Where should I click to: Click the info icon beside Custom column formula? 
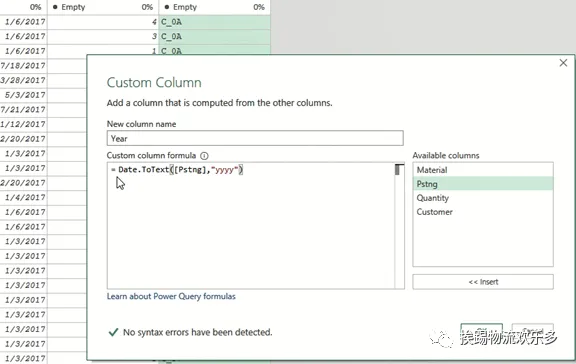click(204, 156)
